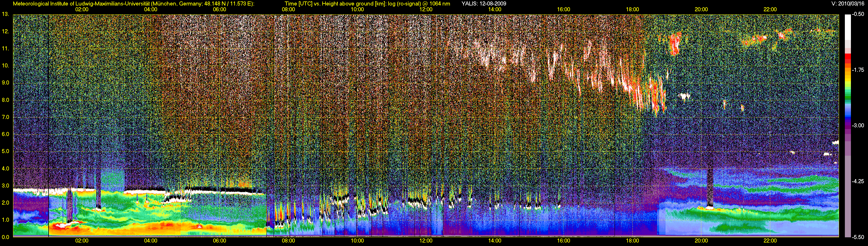868x246 pixels.
Task: Click the 10. km height axis label
Action: pos(5,66)
